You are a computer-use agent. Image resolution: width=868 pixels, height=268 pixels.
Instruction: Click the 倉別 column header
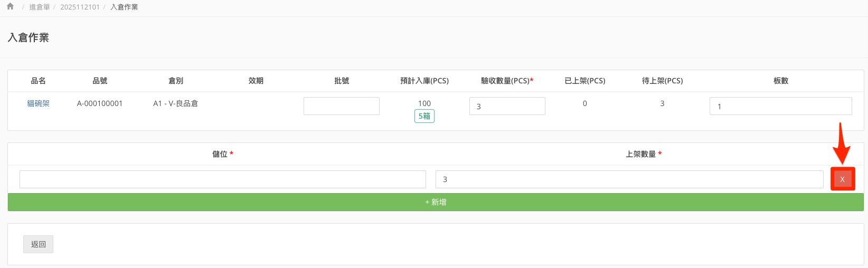tap(176, 81)
